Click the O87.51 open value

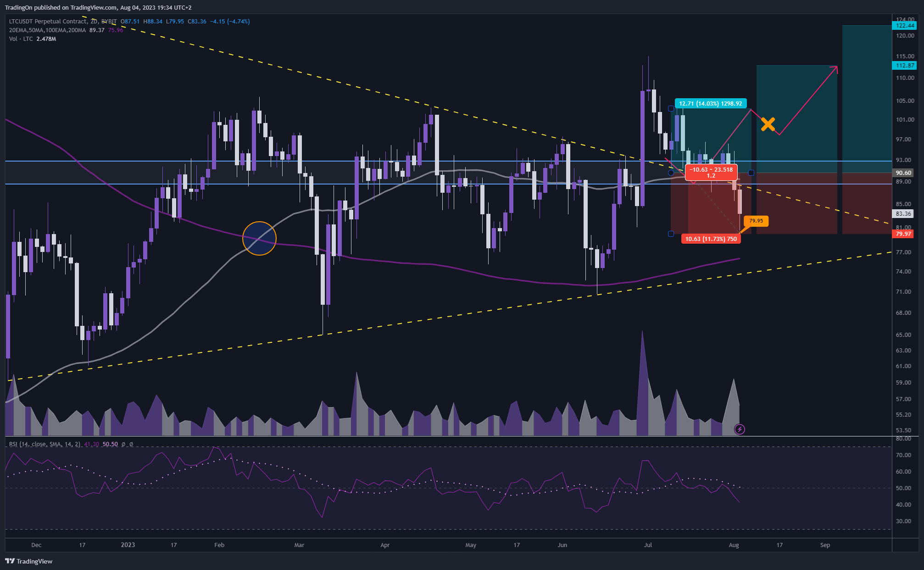(130, 22)
